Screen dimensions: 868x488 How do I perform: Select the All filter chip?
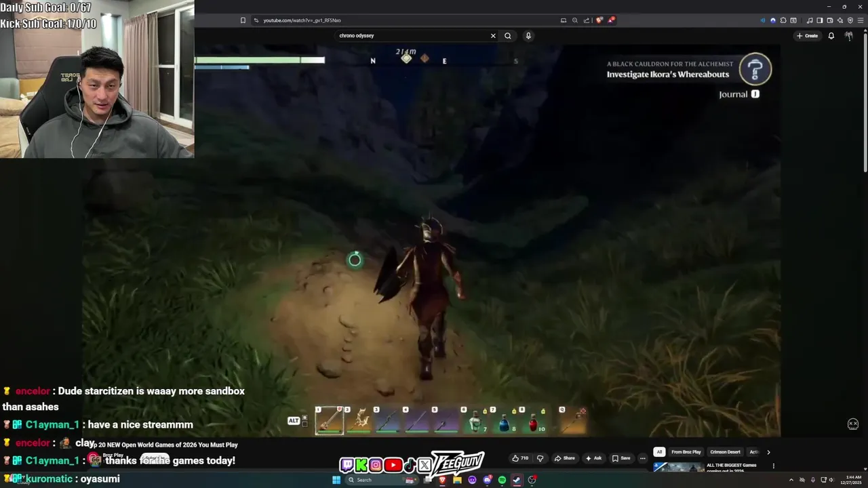658,452
